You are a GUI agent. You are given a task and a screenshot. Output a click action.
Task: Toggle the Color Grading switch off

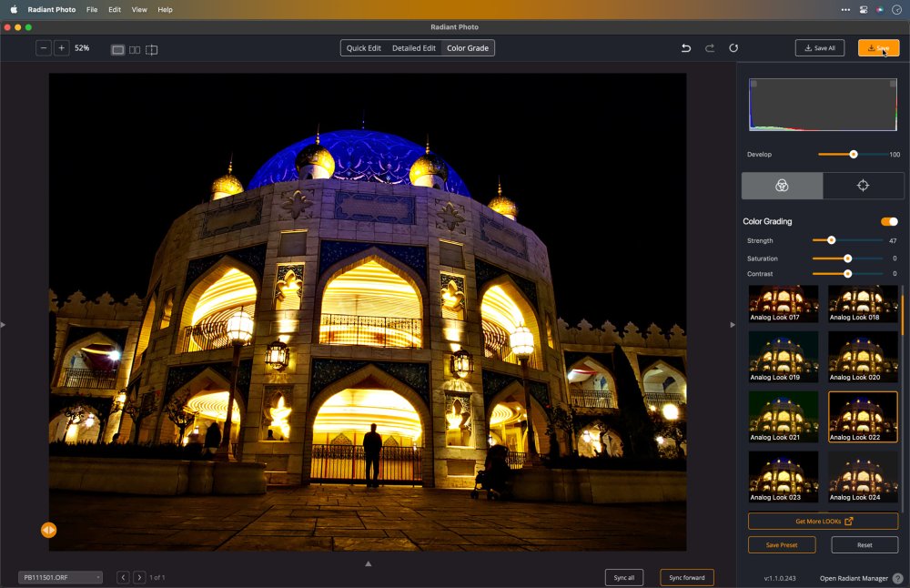coord(889,221)
